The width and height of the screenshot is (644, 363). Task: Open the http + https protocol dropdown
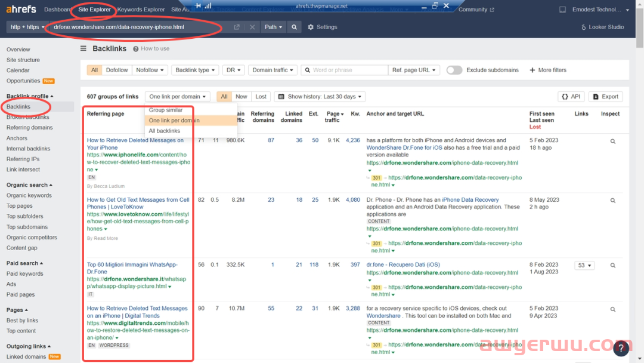pos(27,27)
